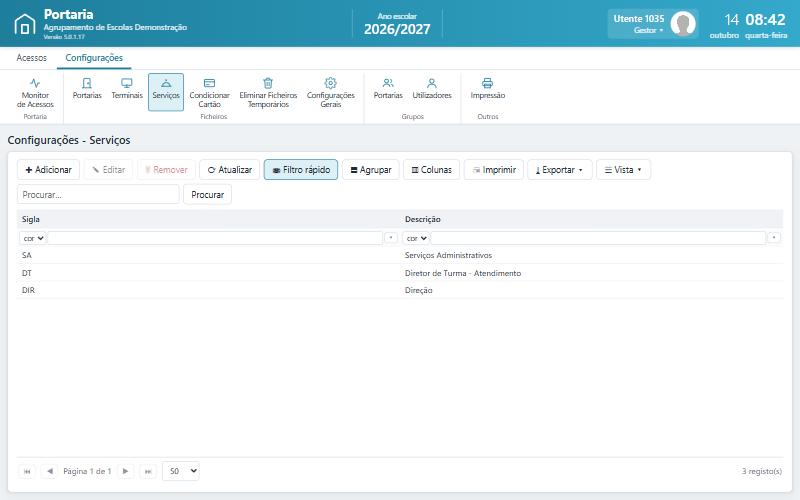Switch to the Acessos tab
800x500 pixels.
pos(32,58)
